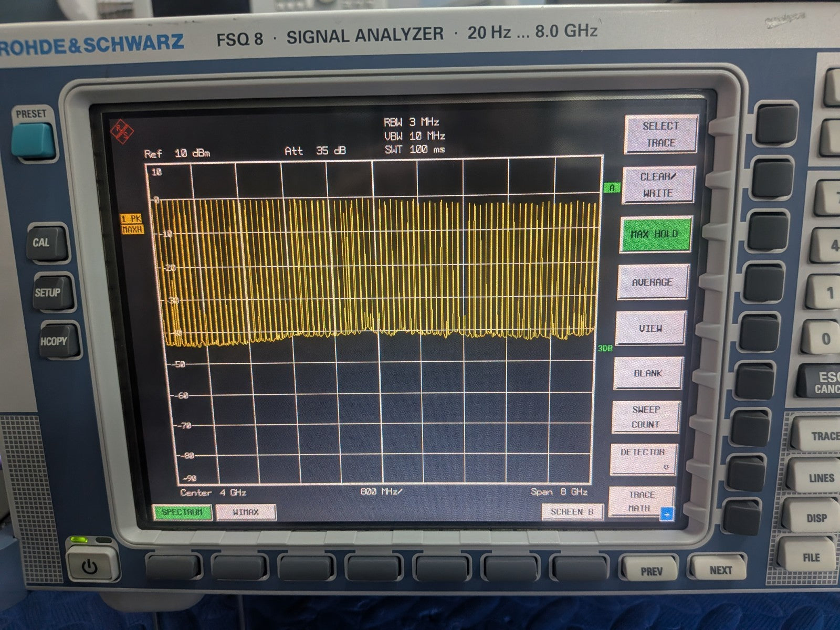Toggle the green MAX HOLD softkey
Image resolution: width=840 pixels, height=630 pixels.
(655, 234)
